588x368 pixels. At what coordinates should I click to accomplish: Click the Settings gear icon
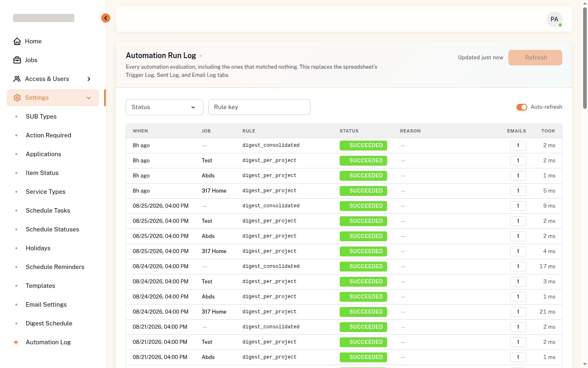click(x=17, y=98)
